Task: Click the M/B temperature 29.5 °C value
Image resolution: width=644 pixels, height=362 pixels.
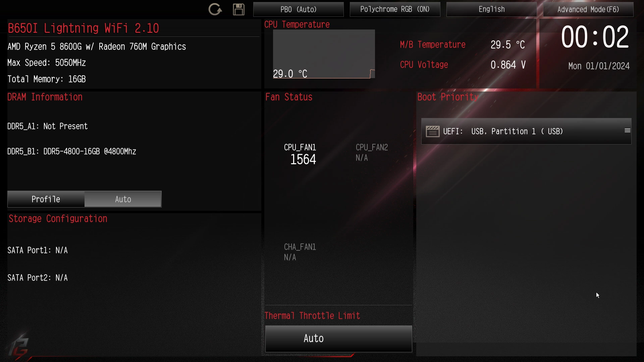Action: [x=507, y=45]
